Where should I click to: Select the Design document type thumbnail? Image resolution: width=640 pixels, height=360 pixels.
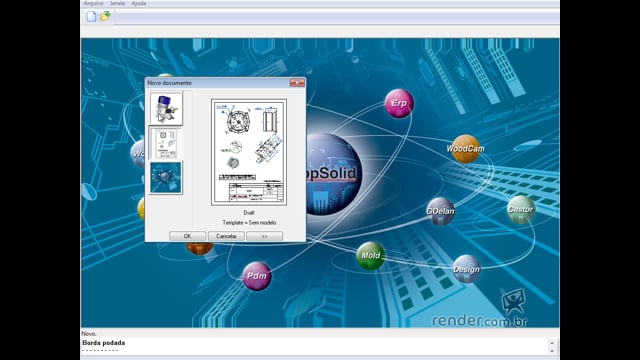point(166,108)
